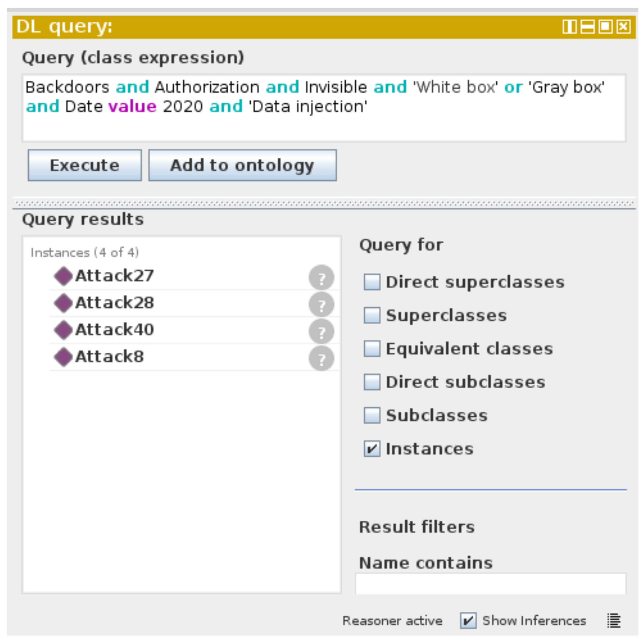Click the split vertically icon in header
This screenshot has width=644, height=644.
pos(569,27)
